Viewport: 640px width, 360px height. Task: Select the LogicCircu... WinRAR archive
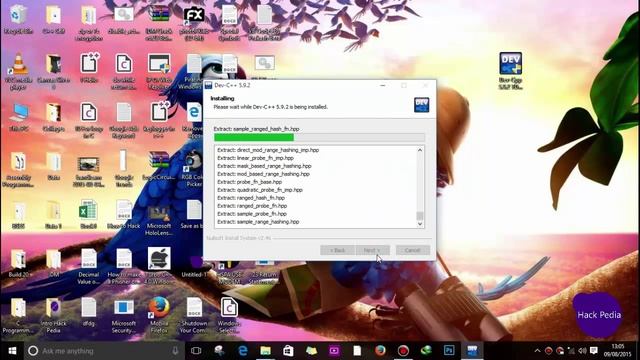coord(159,166)
